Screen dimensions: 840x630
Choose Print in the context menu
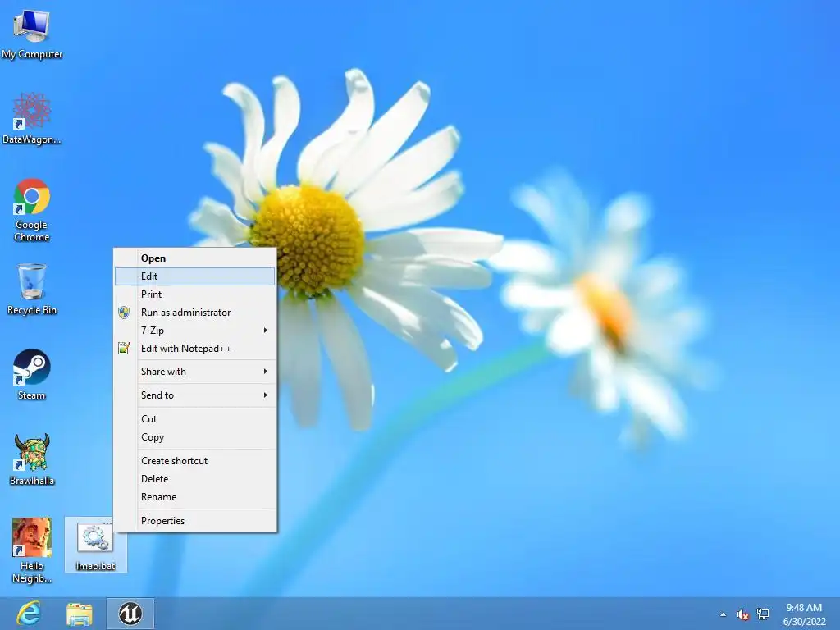pos(195,294)
